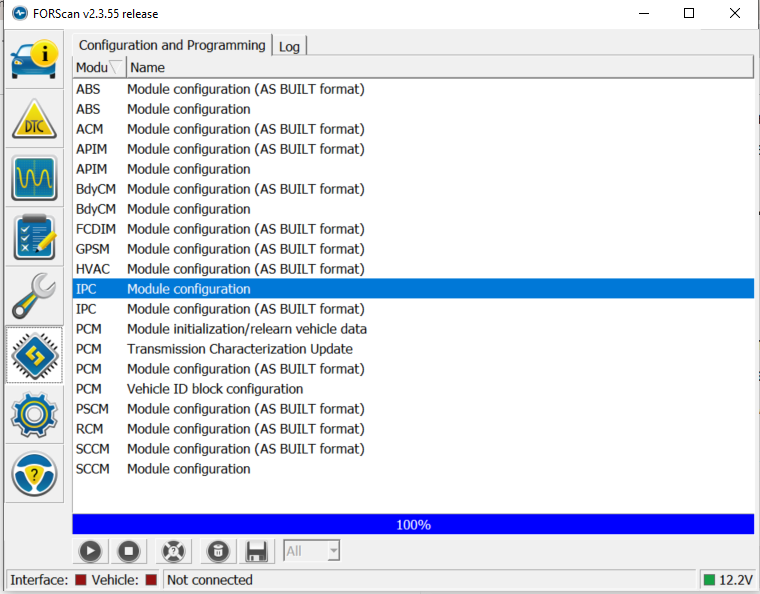Open the tests checklist section
The image size is (760, 594).
coord(34,237)
